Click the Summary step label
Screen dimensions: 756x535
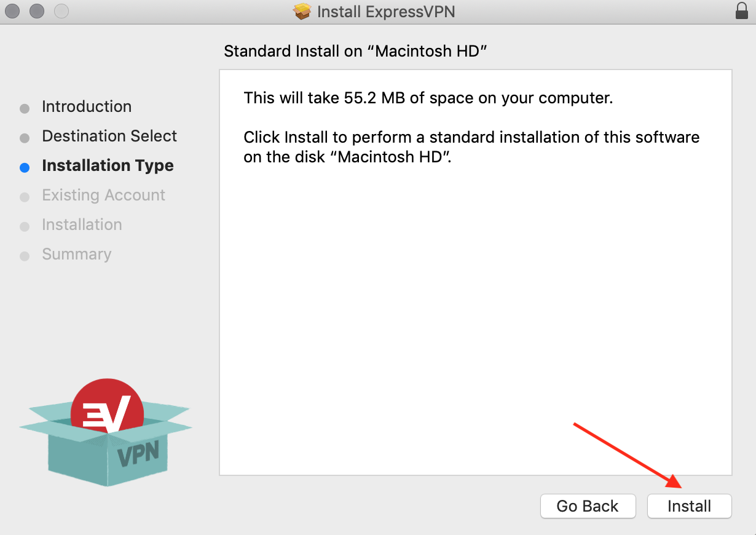[x=77, y=254]
